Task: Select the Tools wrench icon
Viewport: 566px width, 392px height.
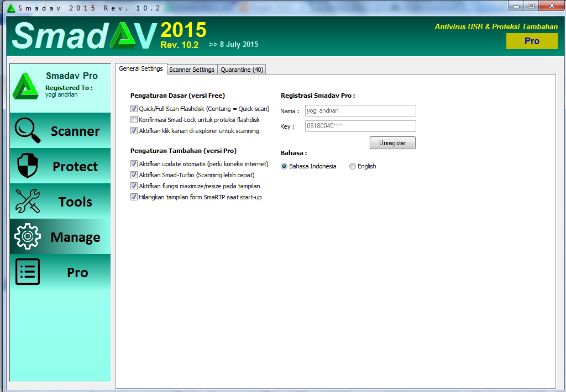Action: (x=28, y=201)
